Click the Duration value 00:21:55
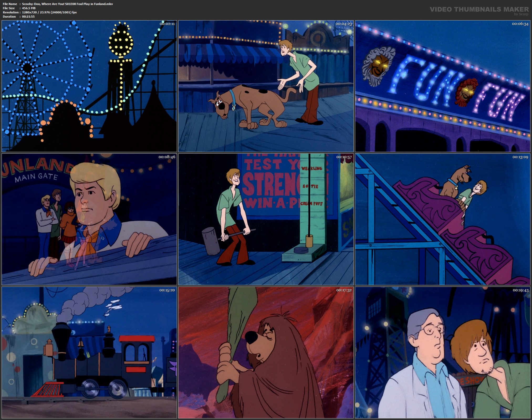This screenshot has height=420, width=532. point(28,17)
